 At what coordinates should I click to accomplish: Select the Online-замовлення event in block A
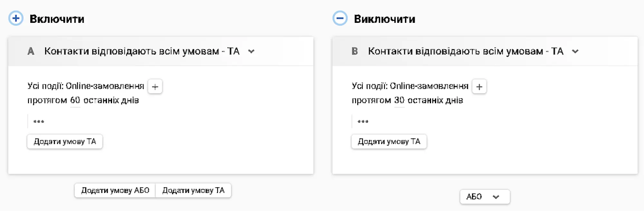click(106, 86)
